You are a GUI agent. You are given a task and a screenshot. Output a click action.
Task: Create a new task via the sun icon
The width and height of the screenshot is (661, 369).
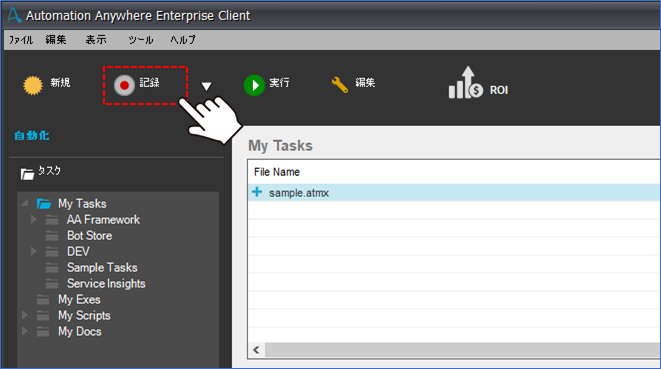point(33,85)
